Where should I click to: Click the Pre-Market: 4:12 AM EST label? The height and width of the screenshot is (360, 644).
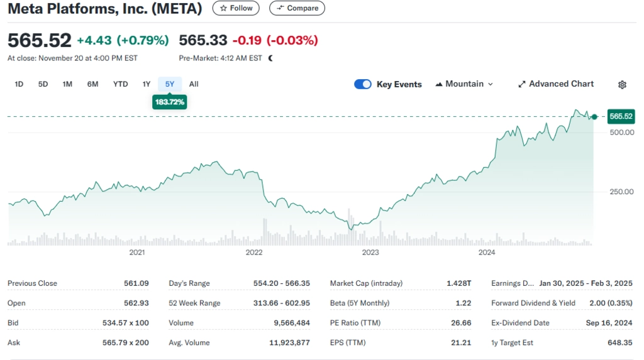(220, 58)
